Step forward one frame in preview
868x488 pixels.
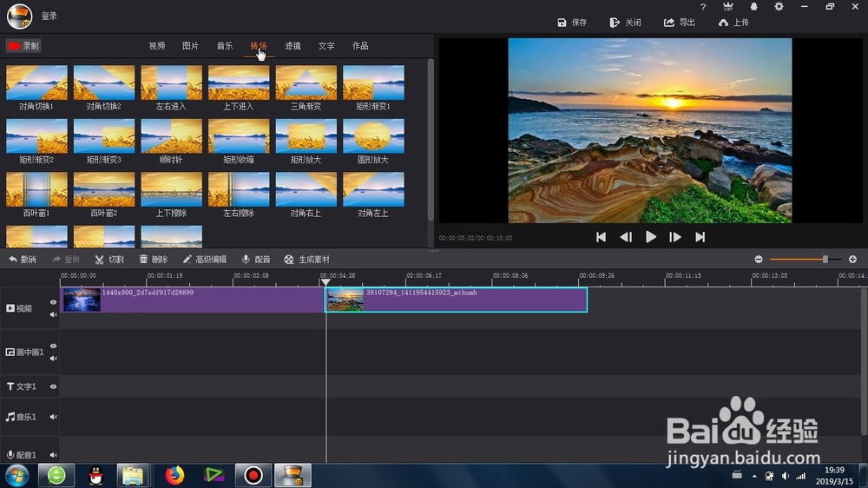pos(674,237)
